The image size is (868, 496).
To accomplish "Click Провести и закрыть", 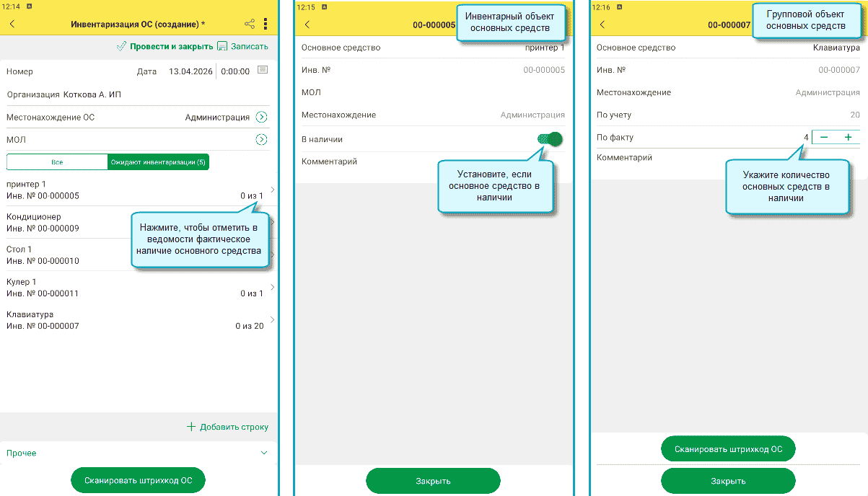I will tap(165, 46).
